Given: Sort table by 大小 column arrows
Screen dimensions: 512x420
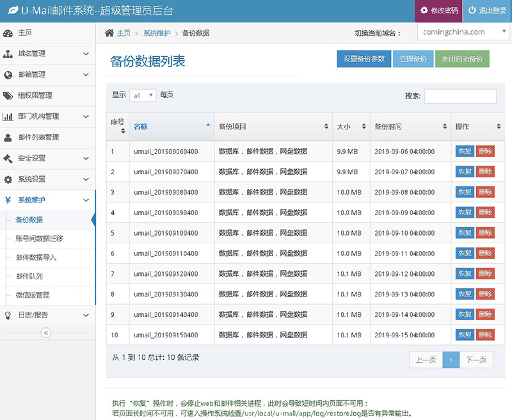Looking at the screenshot, I should (x=364, y=126).
